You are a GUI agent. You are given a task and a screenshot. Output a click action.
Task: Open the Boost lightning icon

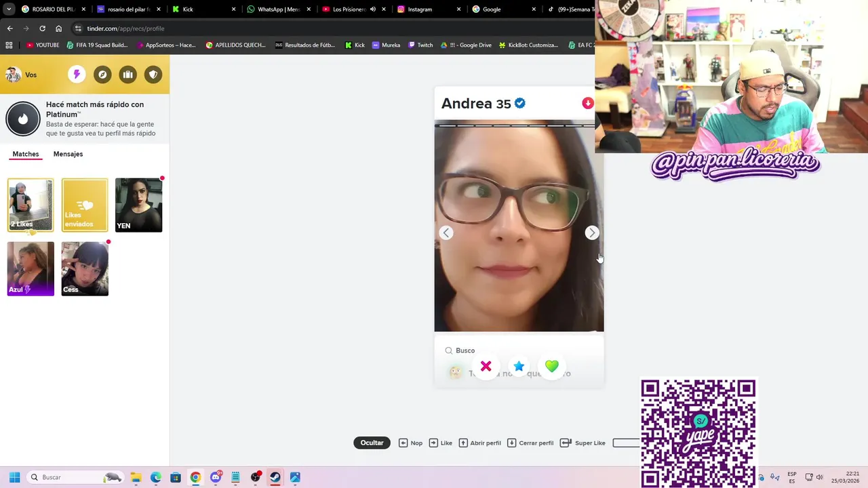77,75
